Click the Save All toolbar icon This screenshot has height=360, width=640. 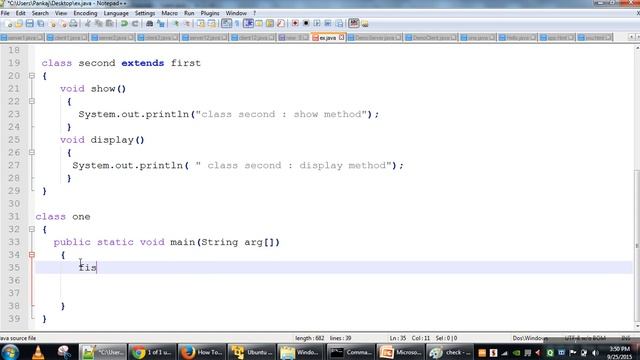[40, 24]
